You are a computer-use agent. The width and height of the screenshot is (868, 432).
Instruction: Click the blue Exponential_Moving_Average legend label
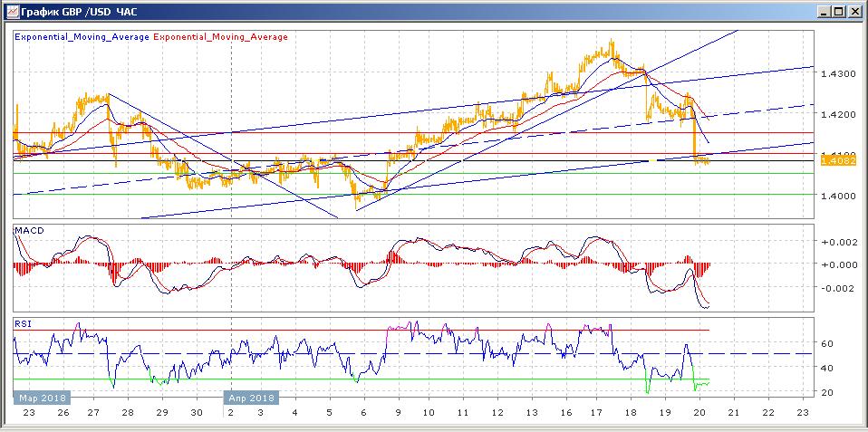click(82, 37)
